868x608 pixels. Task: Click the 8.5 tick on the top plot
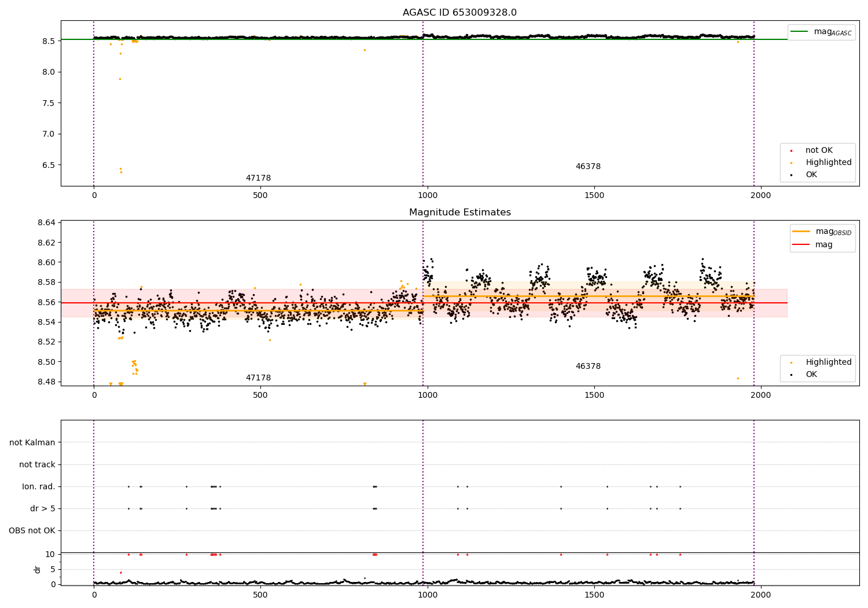pyautogui.click(x=48, y=41)
